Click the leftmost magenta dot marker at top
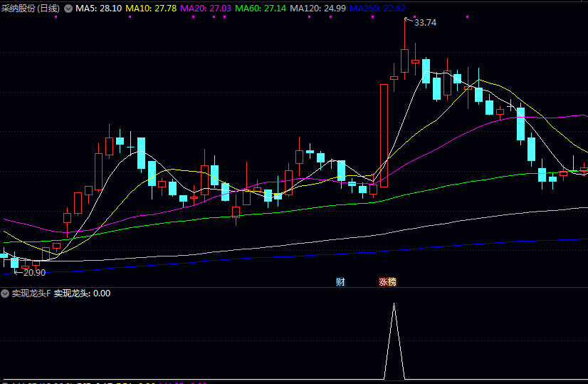 (131, 16)
